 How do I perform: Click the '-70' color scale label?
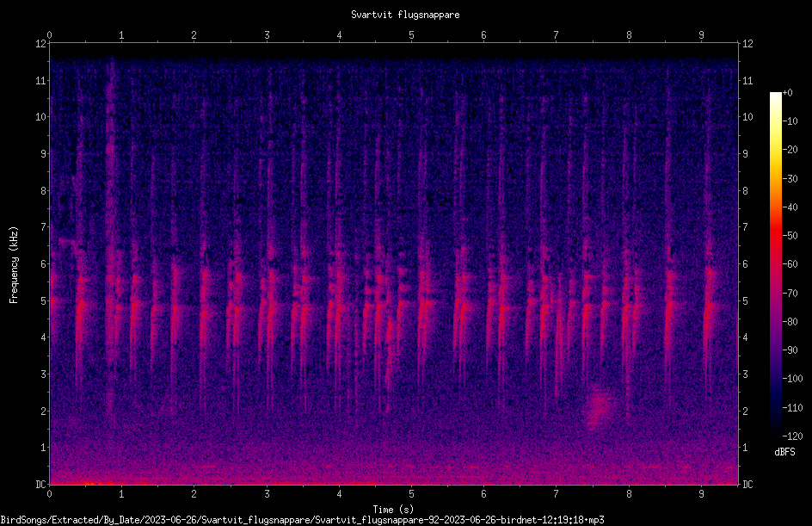790,294
